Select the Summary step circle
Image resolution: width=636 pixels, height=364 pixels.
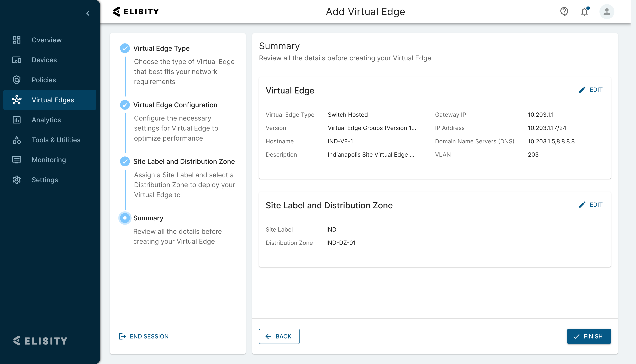pos(125,218)
